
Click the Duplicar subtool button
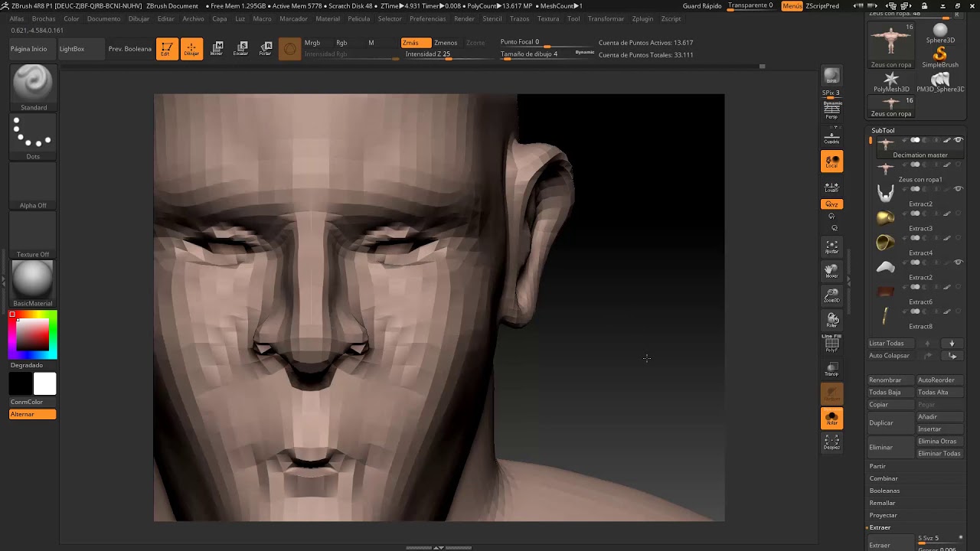tap(891, 422)
